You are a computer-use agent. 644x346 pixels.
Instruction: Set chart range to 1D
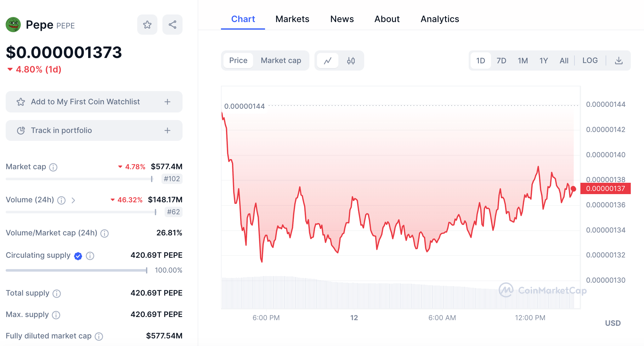(481, 61)
